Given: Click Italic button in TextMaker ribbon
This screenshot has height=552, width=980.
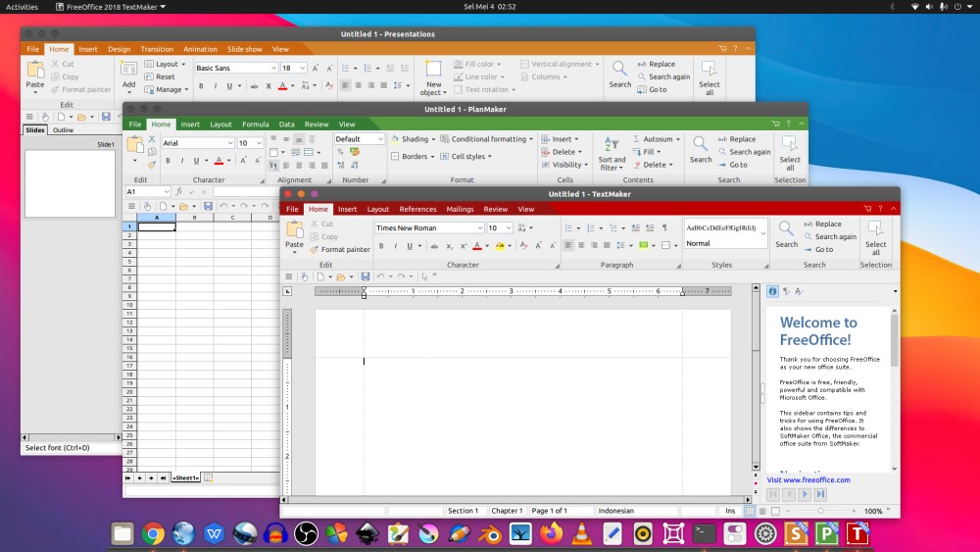Looking at the screenshot, I should point(396,246).
